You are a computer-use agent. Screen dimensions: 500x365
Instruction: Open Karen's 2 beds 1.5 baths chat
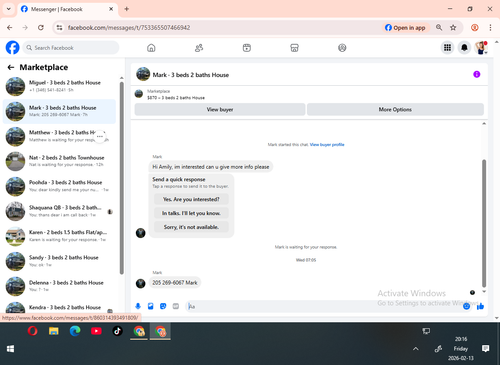59,236
